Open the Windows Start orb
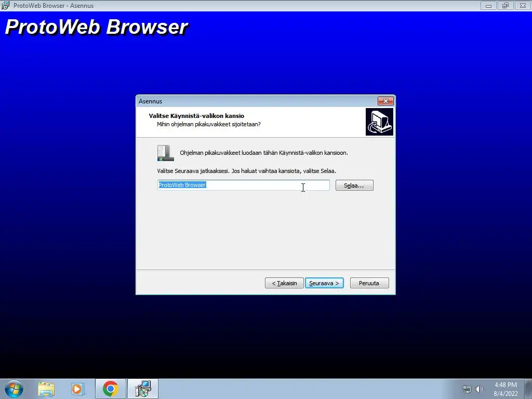 (x=14, y=389)
